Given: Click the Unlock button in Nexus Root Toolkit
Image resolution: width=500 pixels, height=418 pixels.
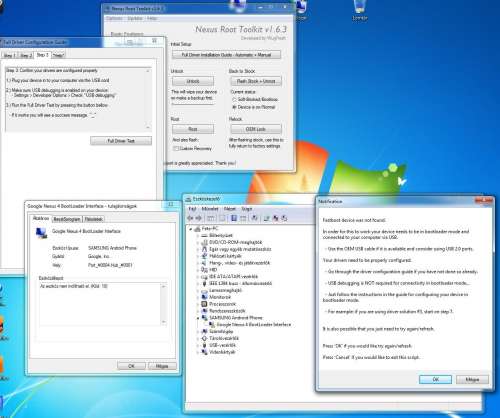Looking at the screenshot, I should (193, 81).
